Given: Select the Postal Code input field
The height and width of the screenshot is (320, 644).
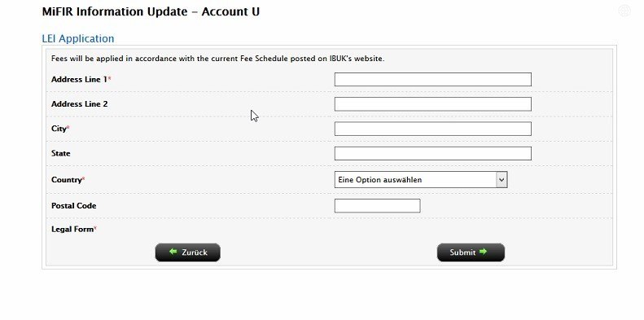Looking at the screenshot, I should [378, 206].
